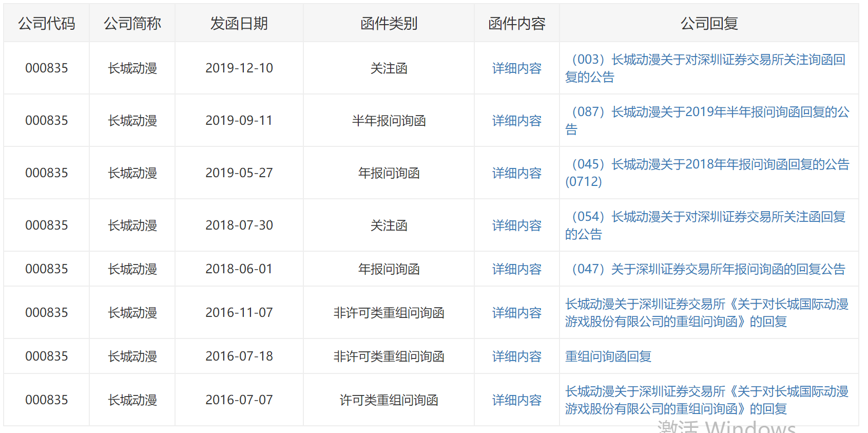The image size is (868, 433).
Task: View 详细内容 for the 2019-05-27 letter
Action: tap(516, 173)
